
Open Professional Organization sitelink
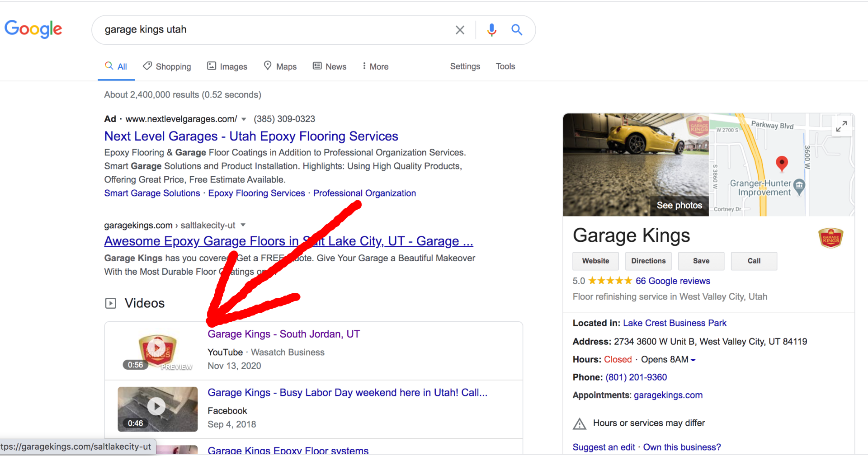pyautogui.click(x=364, y=193)
